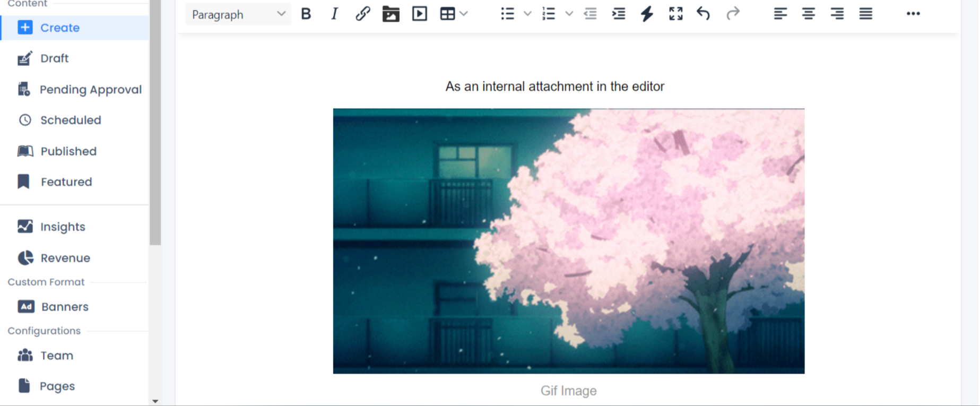Insert a hyperlink using the link icon
Viewport: 980px width, 406px height.
362,14
